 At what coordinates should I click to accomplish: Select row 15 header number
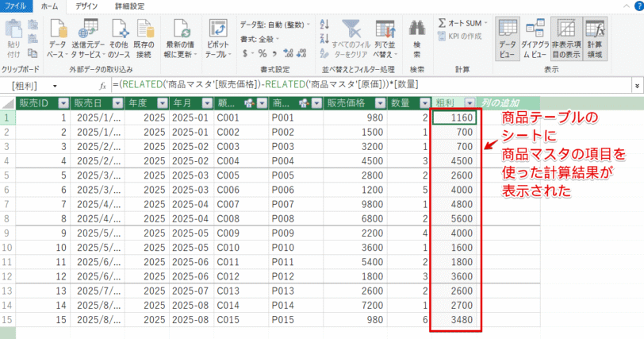click(x=7, y=320)
